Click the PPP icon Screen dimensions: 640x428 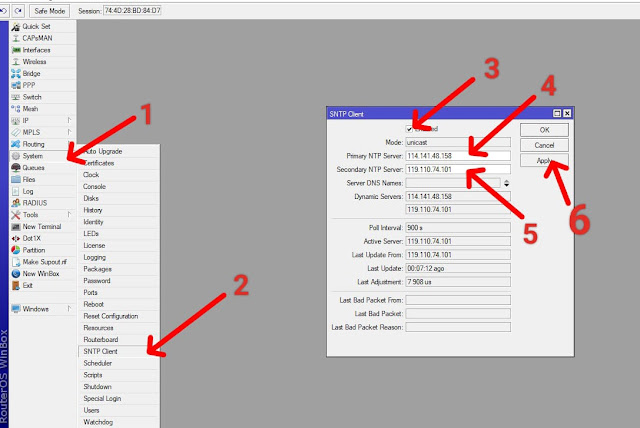point(16,85)
